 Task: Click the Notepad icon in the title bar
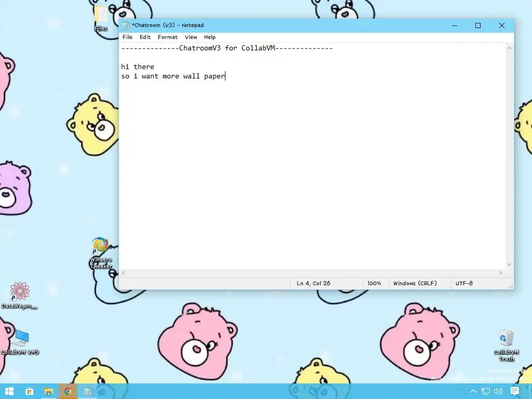[126, 25]
